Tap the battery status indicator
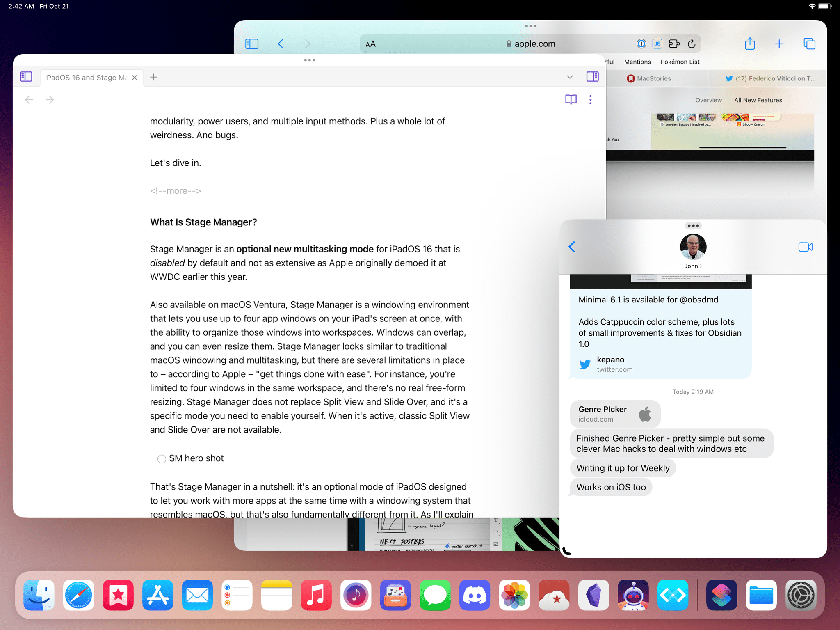 pos(824,6)
